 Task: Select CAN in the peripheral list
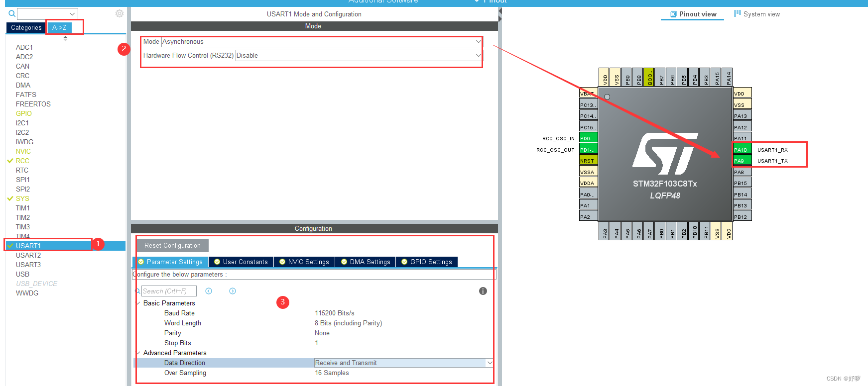click(22, 66)
